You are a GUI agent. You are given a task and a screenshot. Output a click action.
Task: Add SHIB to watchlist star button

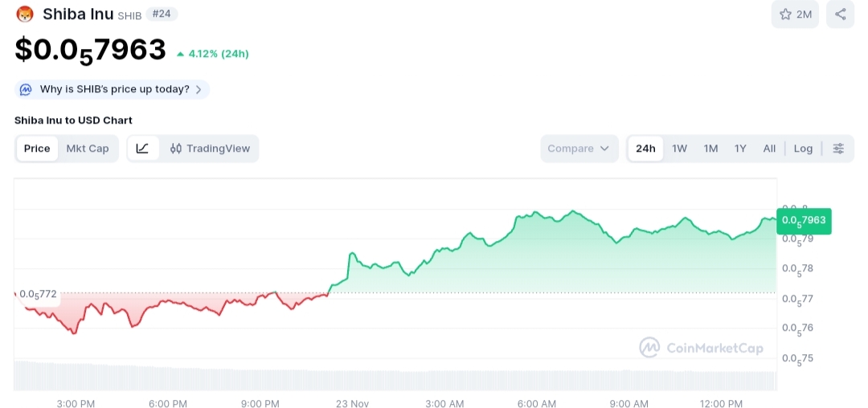tap(795, 14)
